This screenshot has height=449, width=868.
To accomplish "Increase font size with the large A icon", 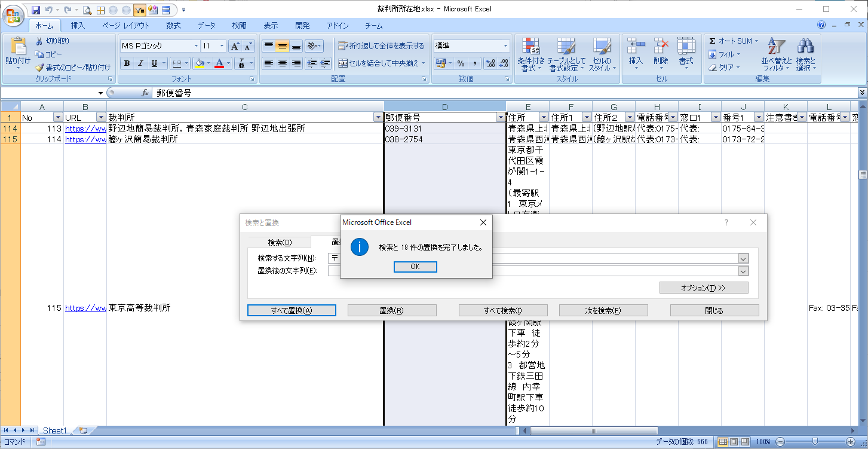I will point(235,46).
